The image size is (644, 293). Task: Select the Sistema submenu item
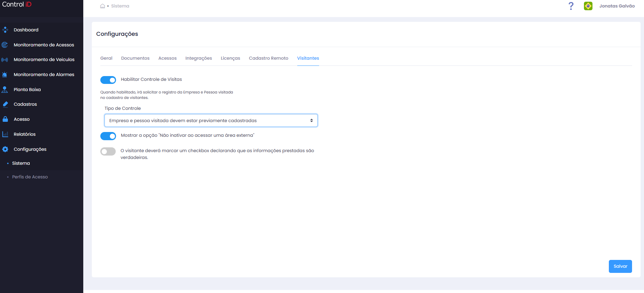click(x=21, y=163)
